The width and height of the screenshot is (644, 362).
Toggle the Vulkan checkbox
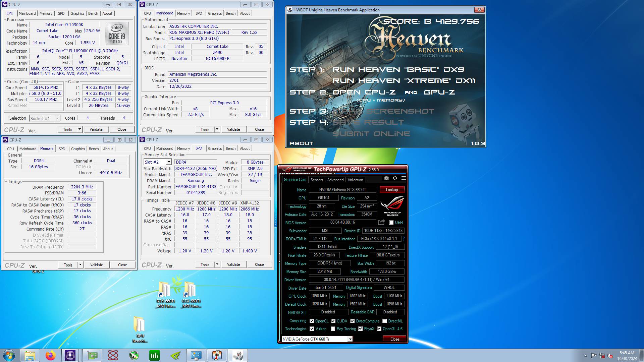click(x=312, y=329)
